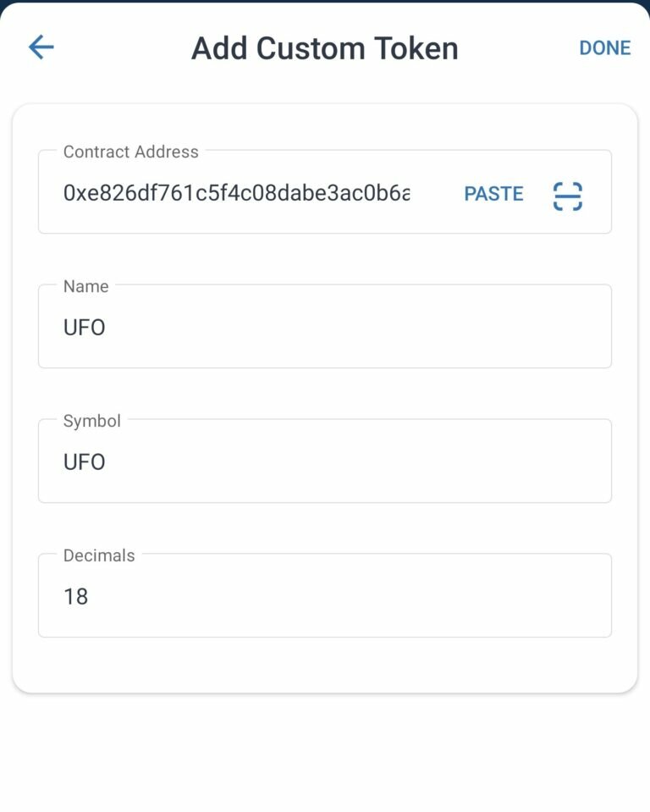Click the 0xe826df contract address text
This screenshot has height=812, width=650.
pyautogui.click(x=236, y=194)
